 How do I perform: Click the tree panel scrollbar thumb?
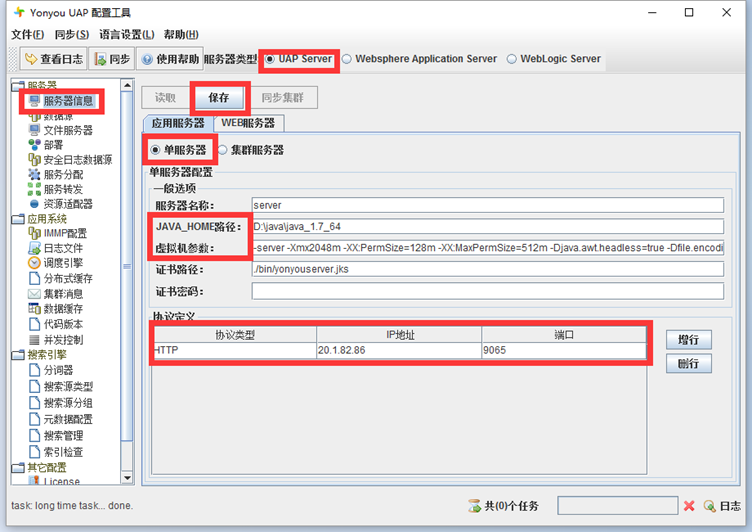point(127,266)
